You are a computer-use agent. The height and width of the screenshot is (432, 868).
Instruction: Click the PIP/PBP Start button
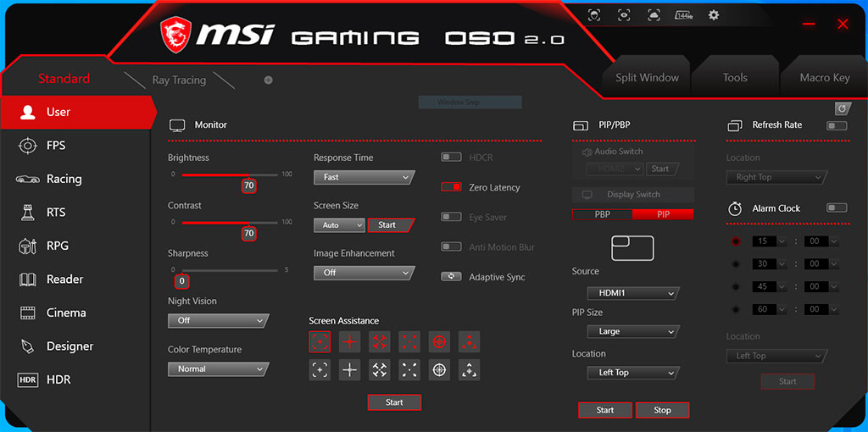605,410
